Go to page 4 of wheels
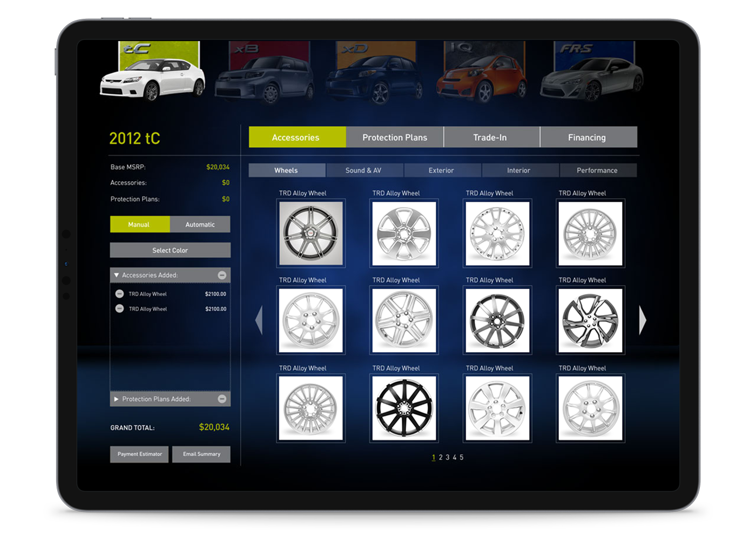Screen dimensions: 756x539 [x=455, y=458]
